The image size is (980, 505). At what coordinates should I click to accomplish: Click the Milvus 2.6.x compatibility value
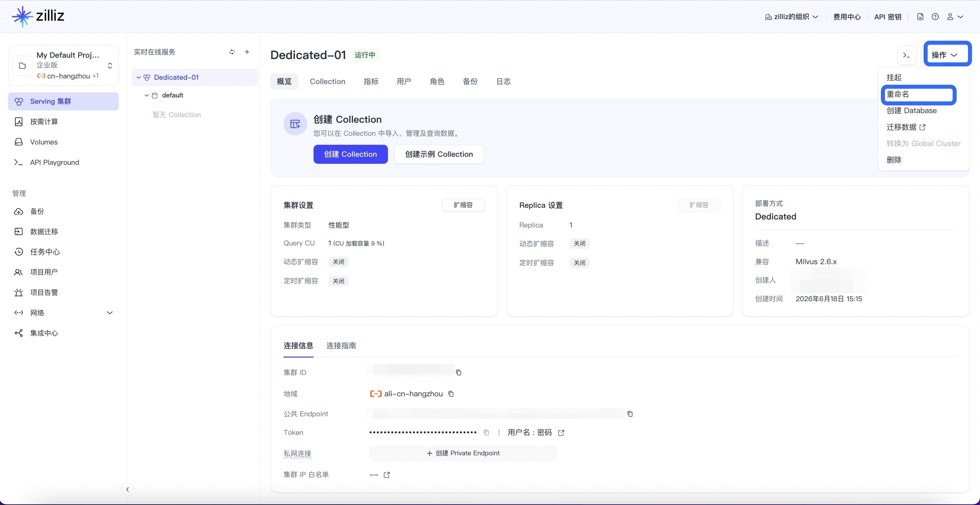click(816, 262)
